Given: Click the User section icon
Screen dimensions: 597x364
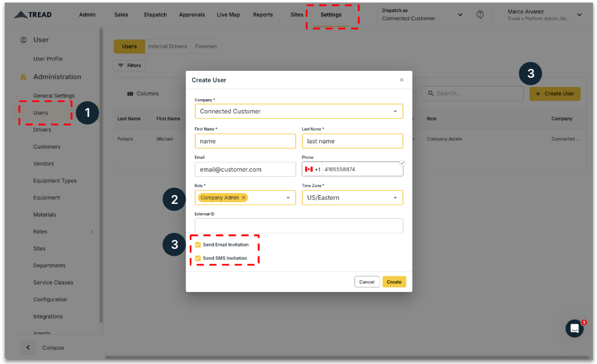Looking at the screenshot, I should (24, 40).
